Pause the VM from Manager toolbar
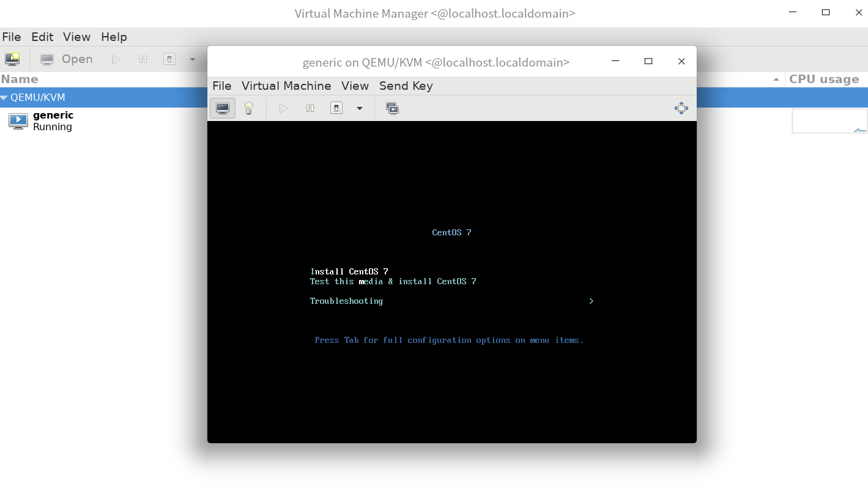Image resolution: width=868 pixels, height=489 pixels. [x=143, y=59]
